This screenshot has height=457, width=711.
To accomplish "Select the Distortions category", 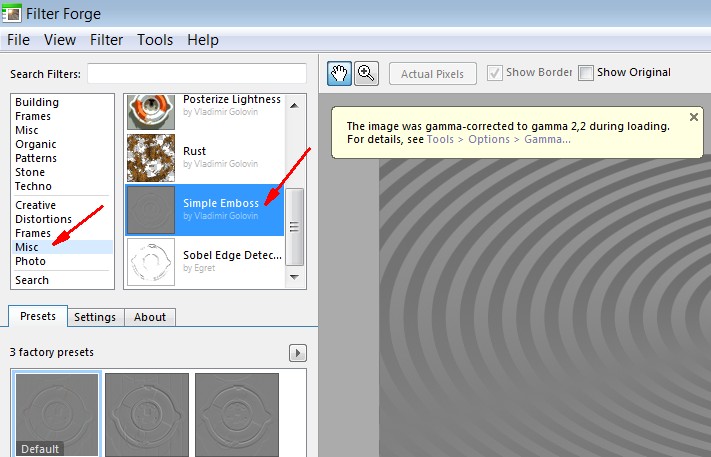I will (44, 219).
